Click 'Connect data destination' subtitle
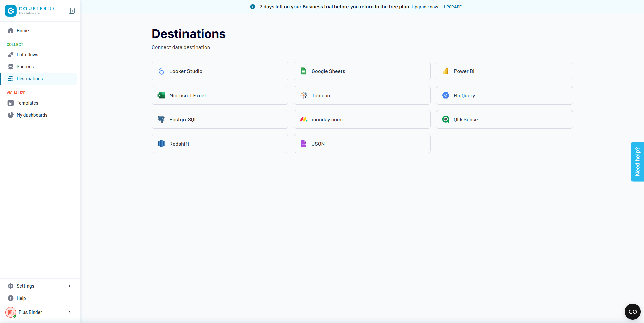 [181, 47]
